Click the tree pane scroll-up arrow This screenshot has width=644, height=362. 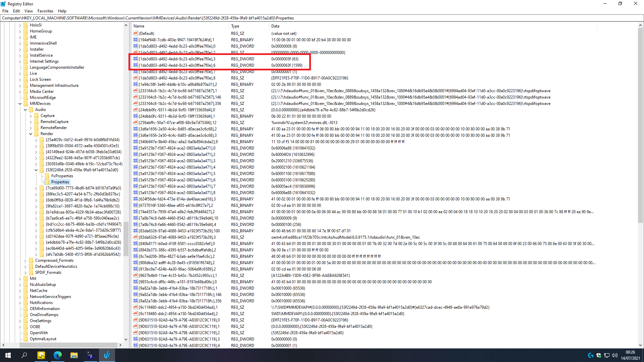[x=126, y=25]
